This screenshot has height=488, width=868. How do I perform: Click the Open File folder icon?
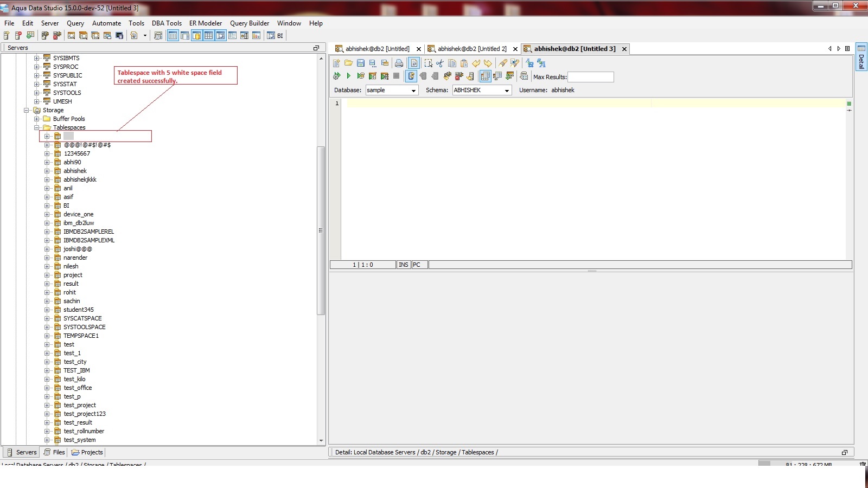pos(348,63)
